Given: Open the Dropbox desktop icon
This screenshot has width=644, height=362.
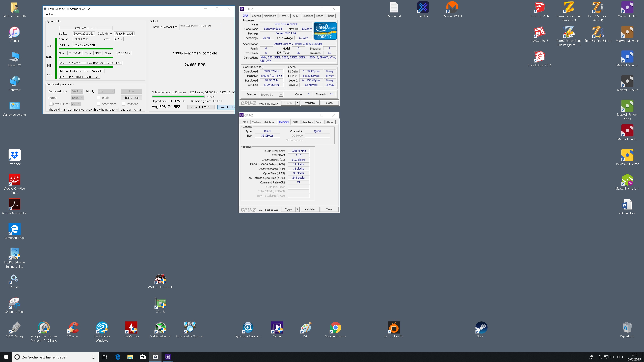Looking at the screenshot, I should (x=14, y=157).
